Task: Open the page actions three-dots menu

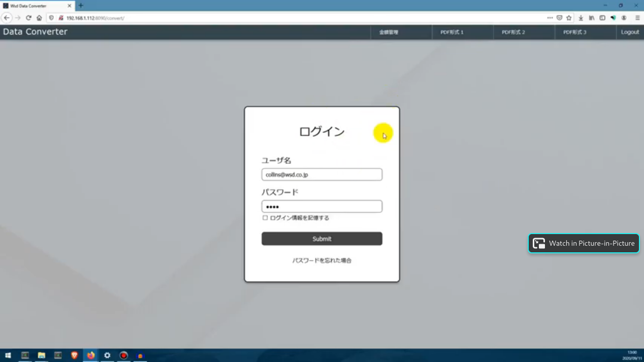Action: (550, 18)
